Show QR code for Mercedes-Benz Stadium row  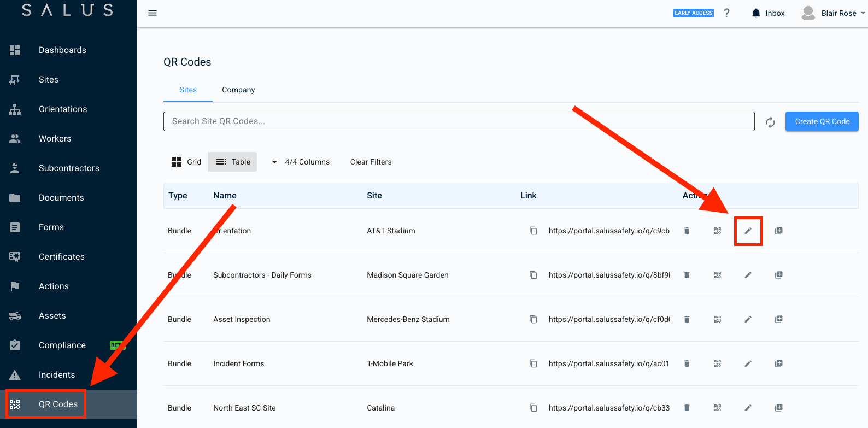tap(718, 319)
